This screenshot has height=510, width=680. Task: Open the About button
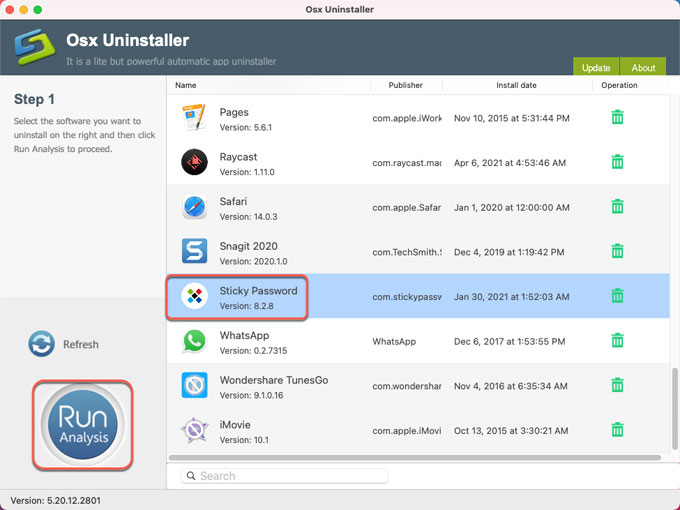643,68
